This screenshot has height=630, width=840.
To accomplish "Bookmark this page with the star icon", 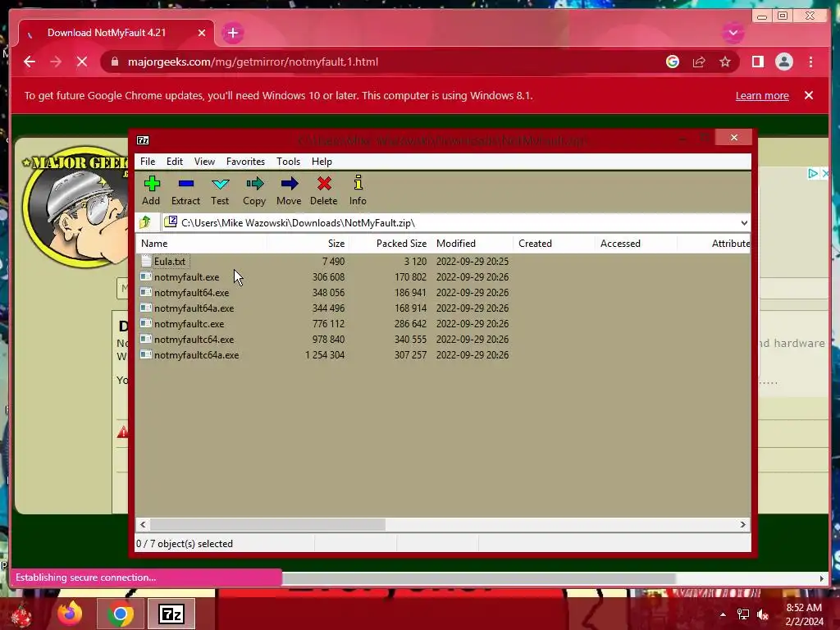I will 725,62.
